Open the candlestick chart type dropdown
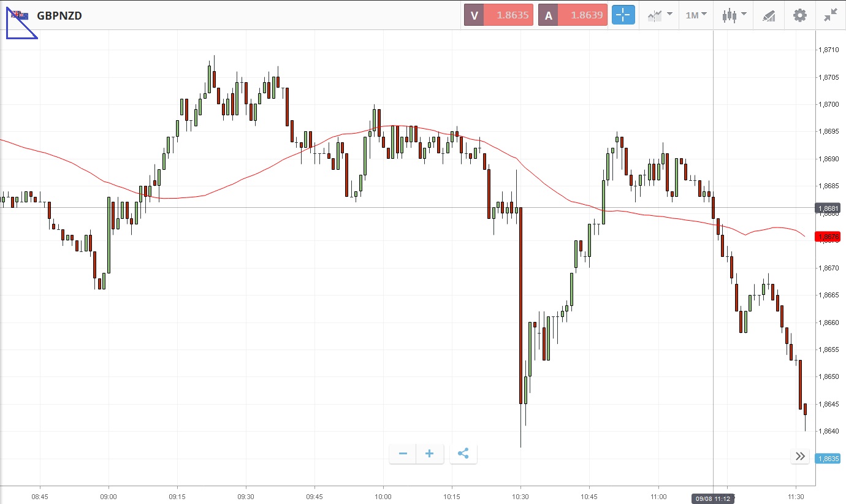Viewport: 846px width, 504px height. pyautogui.click(x=734, y=15)
